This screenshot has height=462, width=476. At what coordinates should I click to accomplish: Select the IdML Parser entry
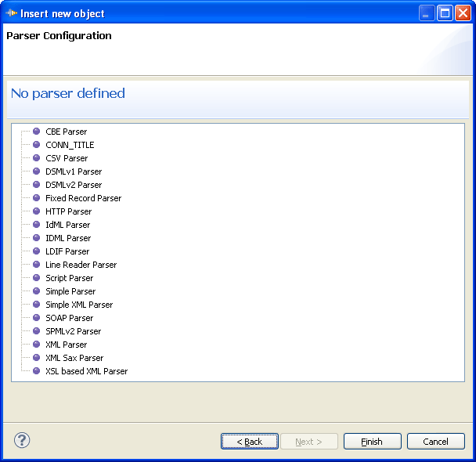[68, 225]
